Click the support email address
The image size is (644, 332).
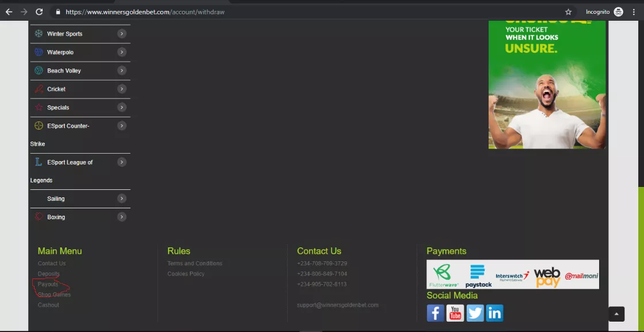coord(337,305)
